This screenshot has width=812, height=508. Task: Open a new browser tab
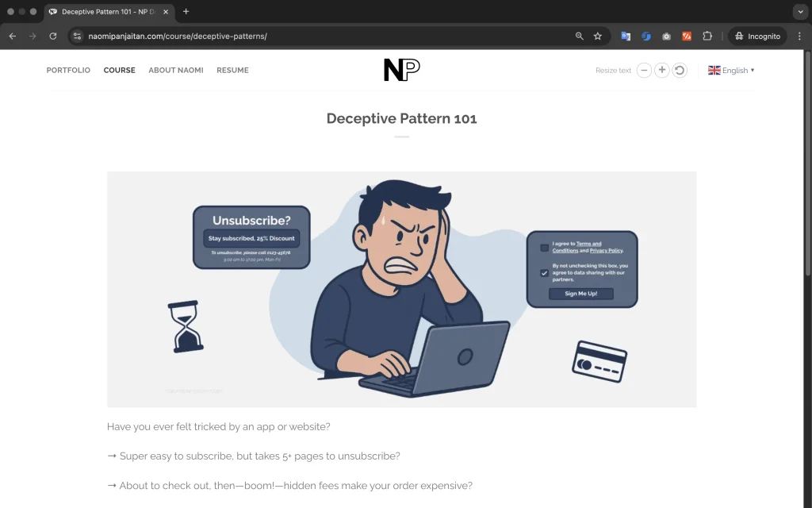186,12
